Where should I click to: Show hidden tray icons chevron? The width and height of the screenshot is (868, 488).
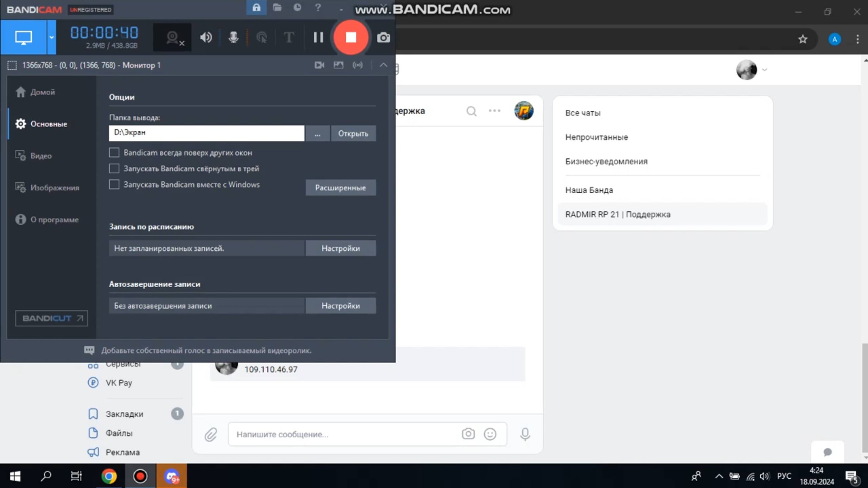pyautogui.click(x=719, y=476)
